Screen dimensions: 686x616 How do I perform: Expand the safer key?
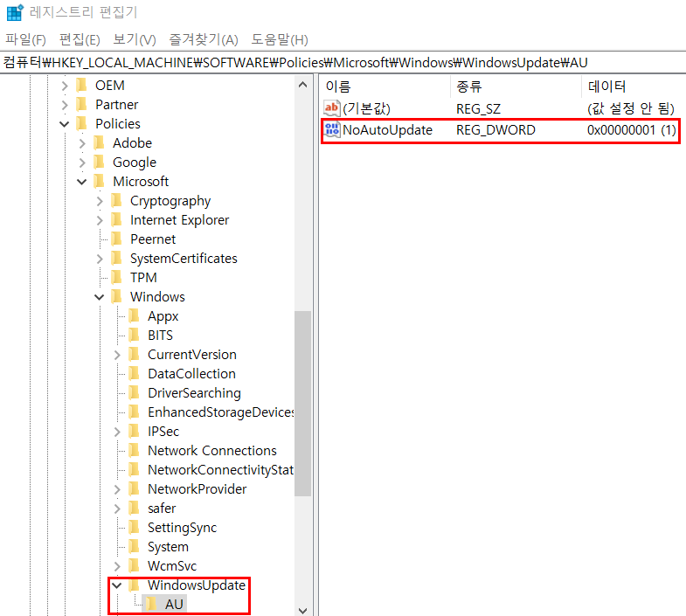(x=117, y=509)
